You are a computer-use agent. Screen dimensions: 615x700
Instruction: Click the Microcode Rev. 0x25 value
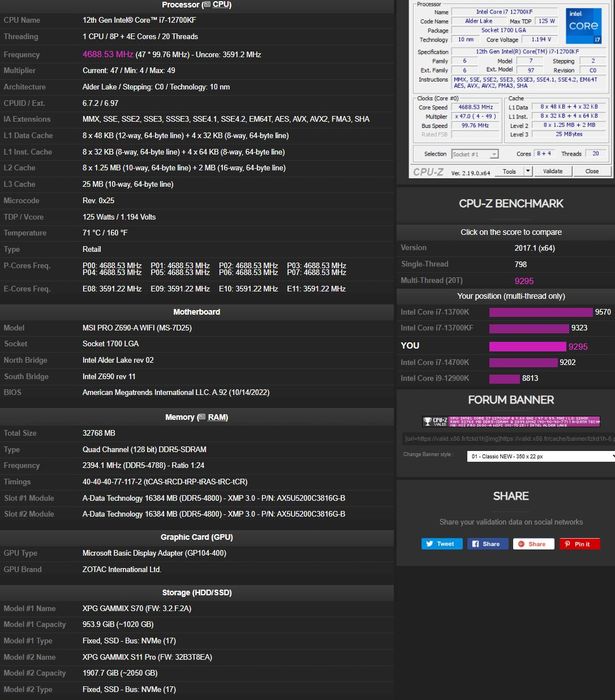coord(98,200)
